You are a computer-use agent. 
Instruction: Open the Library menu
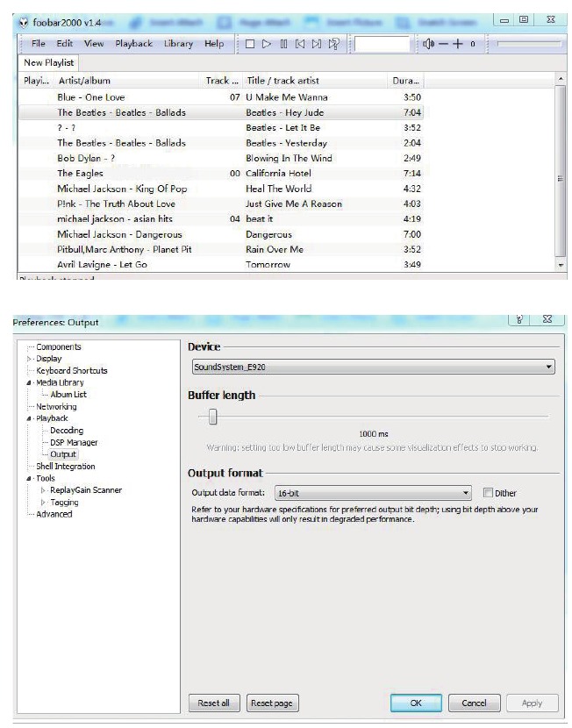click(178, 44)
